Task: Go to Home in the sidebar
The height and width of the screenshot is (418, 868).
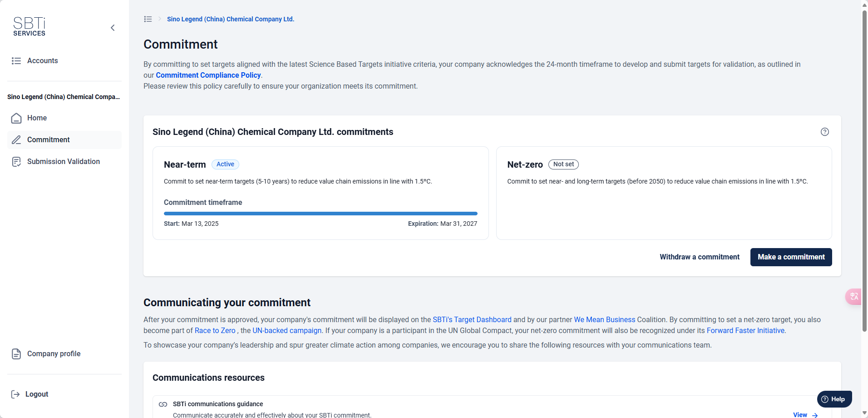Action: click(x=64, y=118)
